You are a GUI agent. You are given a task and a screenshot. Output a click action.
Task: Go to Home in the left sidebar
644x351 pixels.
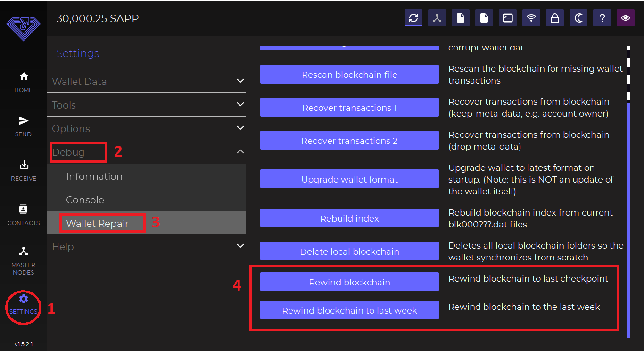tap(23, 82)
